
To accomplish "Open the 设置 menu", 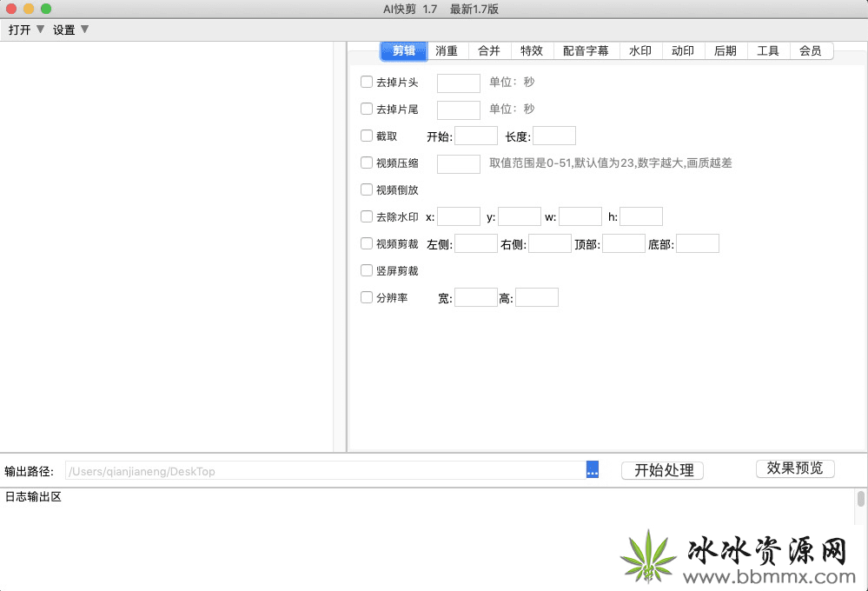I will pos(70,30).
